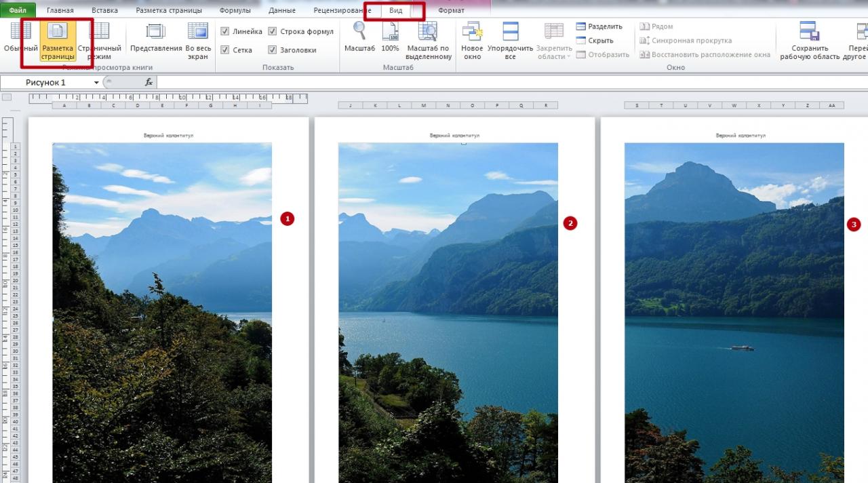Open the Файл tab
The width and height of the screenshot is (868, 483).
(18, 10)
